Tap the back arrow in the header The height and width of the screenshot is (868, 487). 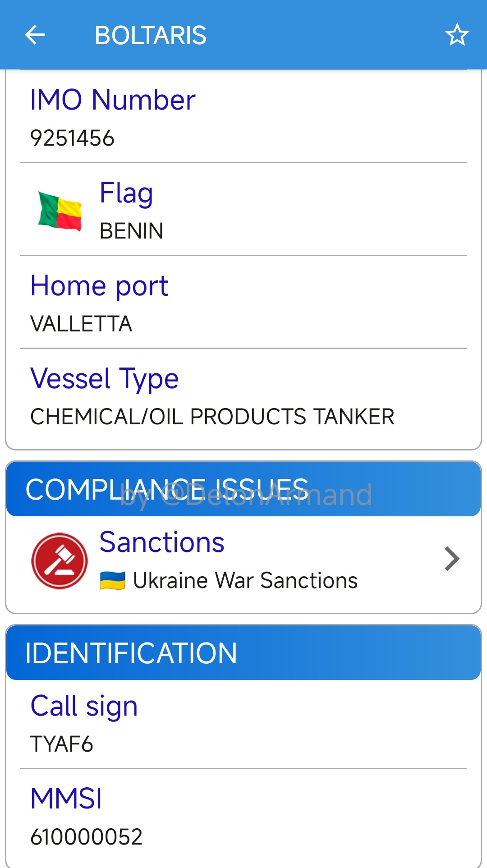click(35, 35)
